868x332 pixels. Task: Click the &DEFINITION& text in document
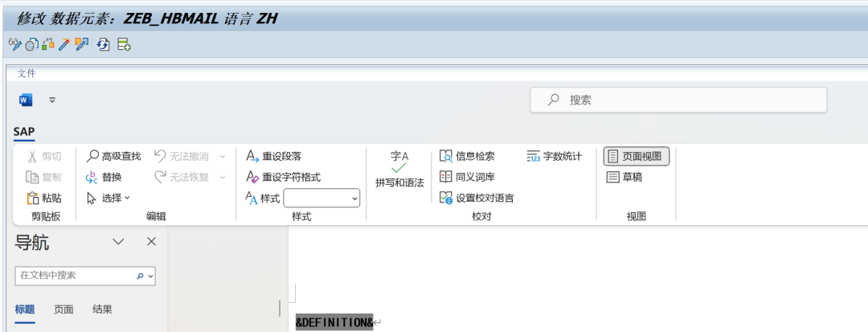[x=334, y=322]
